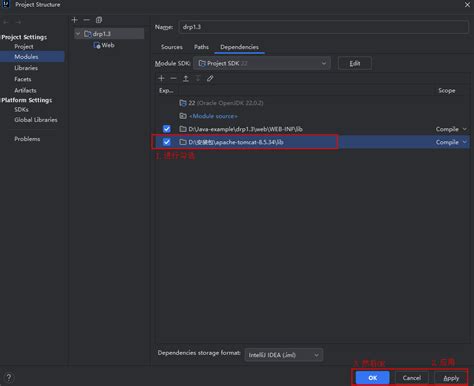The height and width of the screenshot is (386, 474).
Task: Switch to the Sources tab
Action: [172, 47]
